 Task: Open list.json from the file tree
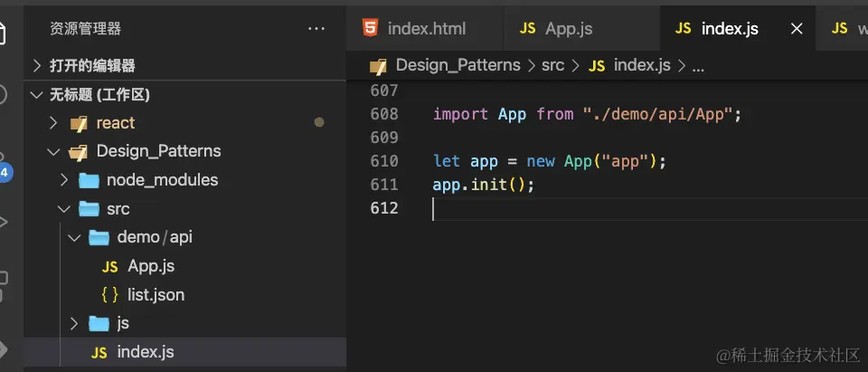156,295
